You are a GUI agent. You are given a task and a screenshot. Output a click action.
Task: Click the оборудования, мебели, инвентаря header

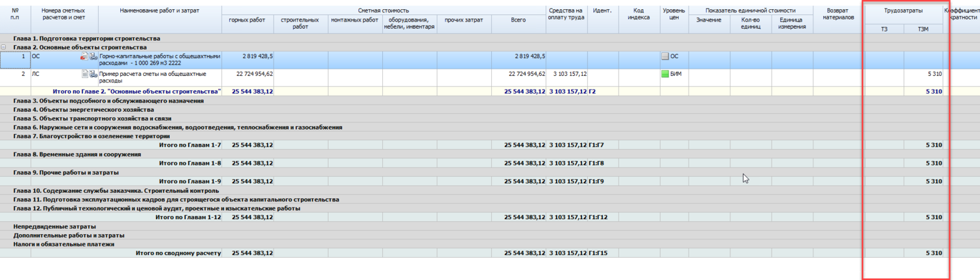(x=409, y=23)
